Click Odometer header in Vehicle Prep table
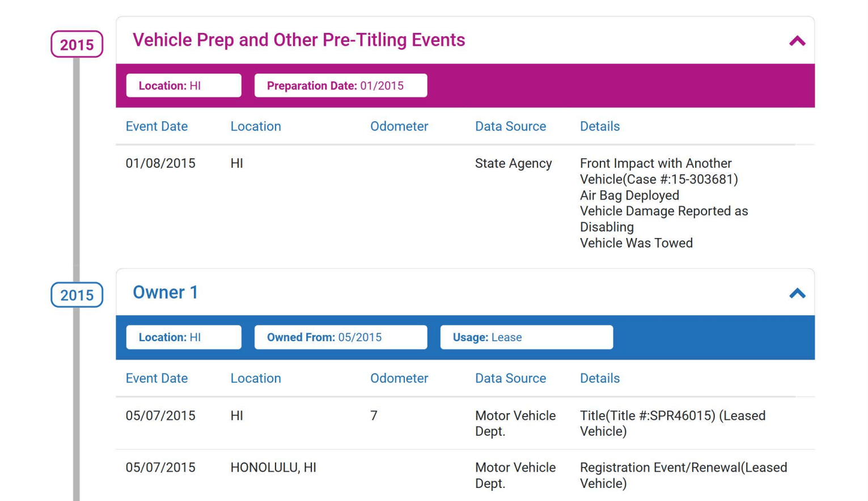The image size is (868, 501). click(399, 126)
